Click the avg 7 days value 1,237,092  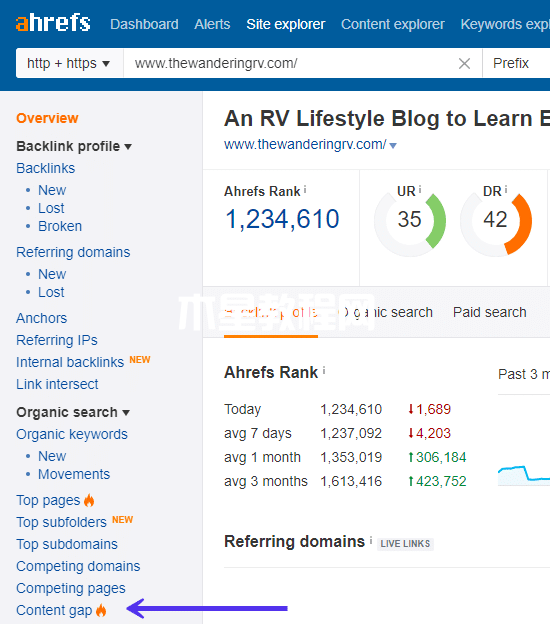(351, 433)
